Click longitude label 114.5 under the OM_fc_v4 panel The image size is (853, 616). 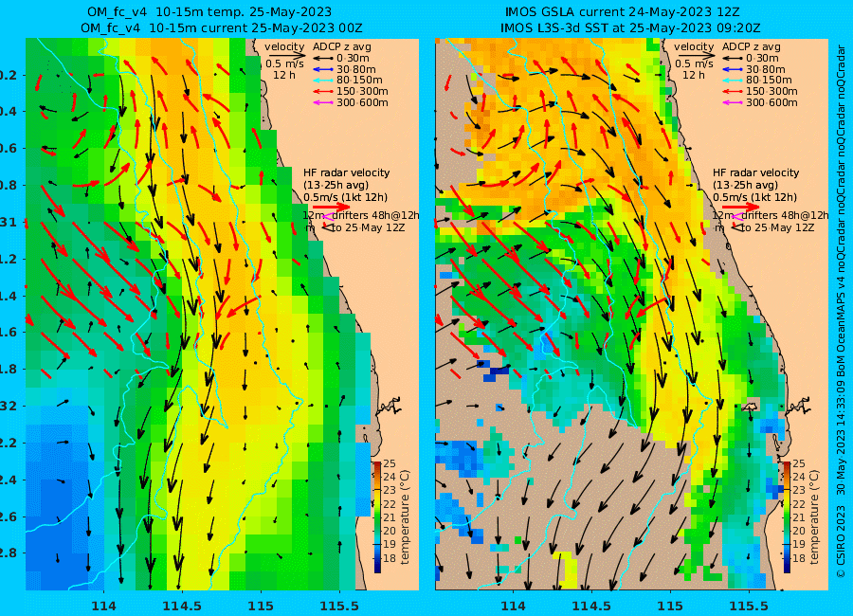point(182,606)
